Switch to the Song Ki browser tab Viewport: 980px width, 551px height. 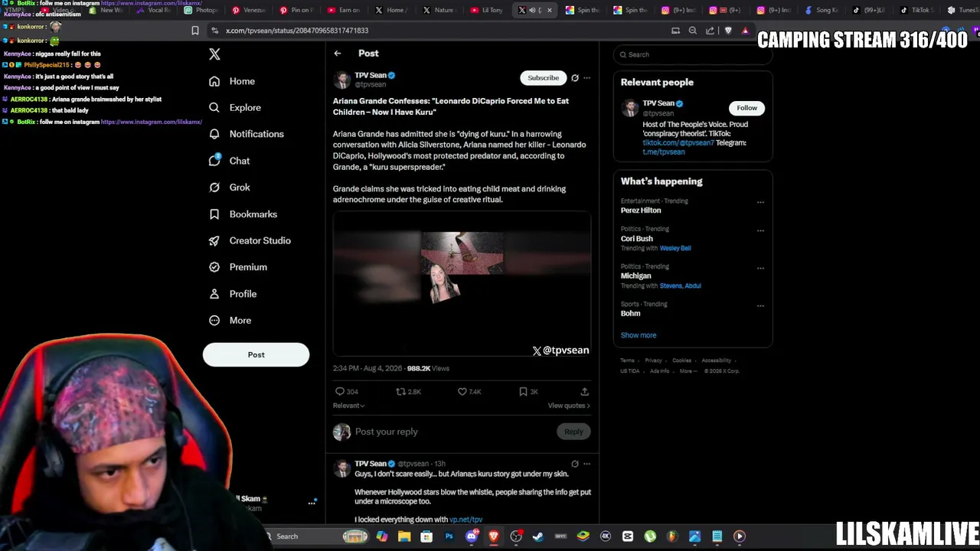pyautogui.click(x=821, y=10)
